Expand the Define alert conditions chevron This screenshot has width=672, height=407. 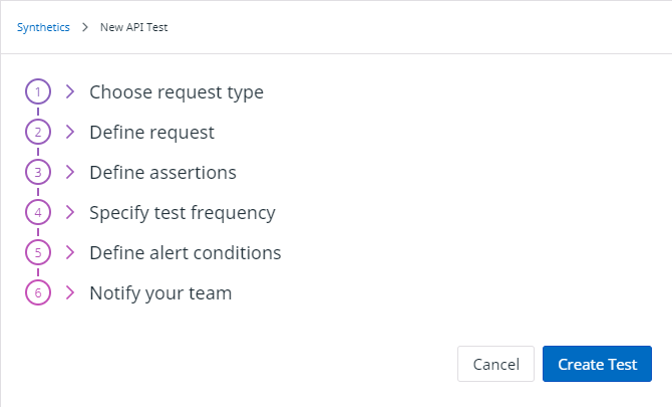tap(70, 253)
